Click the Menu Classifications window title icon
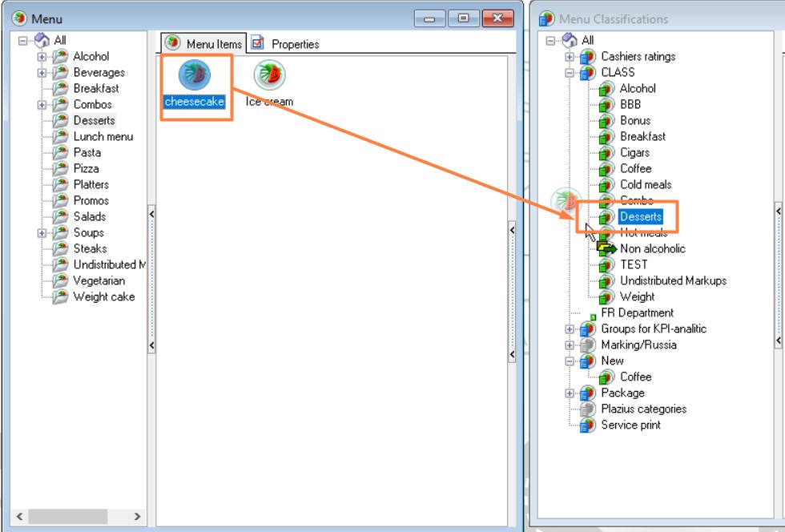The width and height of the screenshot is (785, 532). pos(546,18)
